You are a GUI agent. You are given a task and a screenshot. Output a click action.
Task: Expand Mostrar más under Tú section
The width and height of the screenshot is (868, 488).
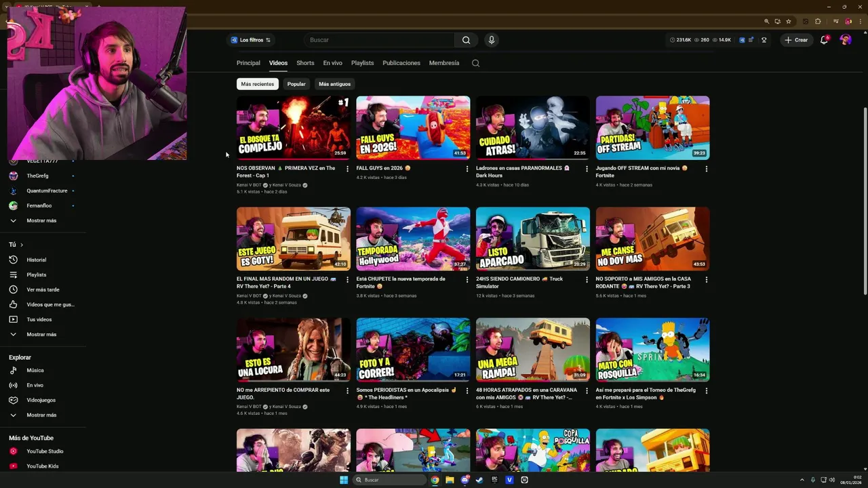(x=42, y=334)
